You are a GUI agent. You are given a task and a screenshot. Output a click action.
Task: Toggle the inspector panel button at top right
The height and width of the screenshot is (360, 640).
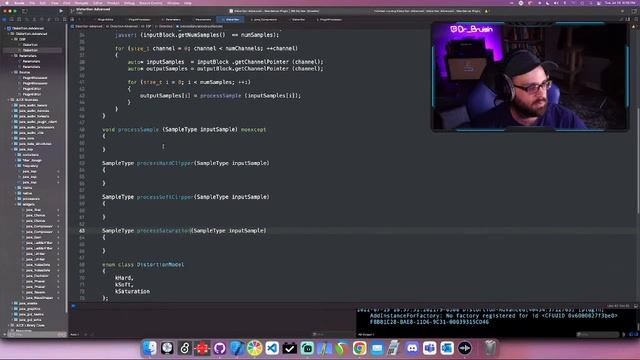634,11
